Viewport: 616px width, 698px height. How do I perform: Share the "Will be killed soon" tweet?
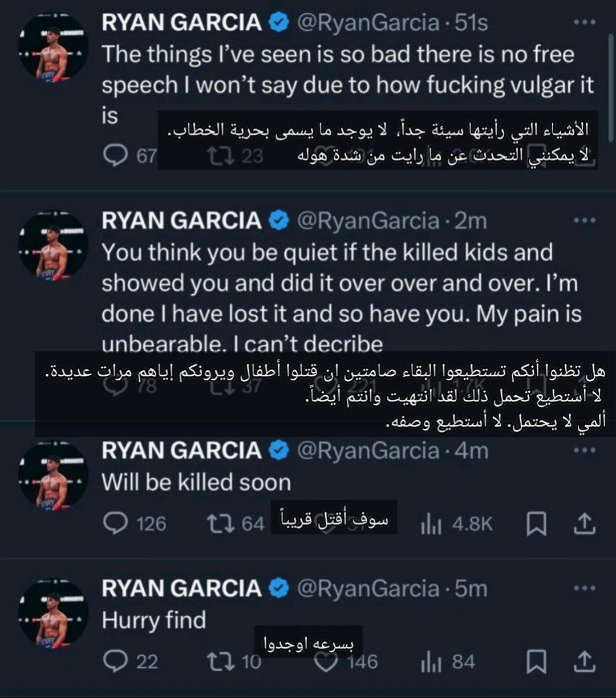click(x=583, y=524)
